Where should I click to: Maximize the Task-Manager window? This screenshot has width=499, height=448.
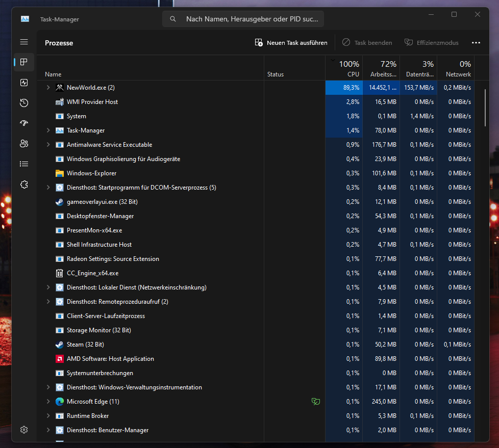454,14
